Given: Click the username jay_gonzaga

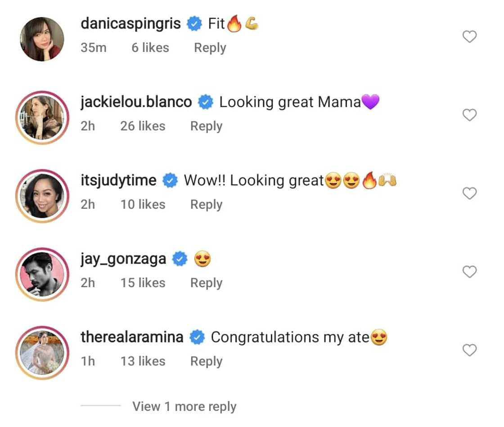Looking at the screenshot, I should 123,258.
